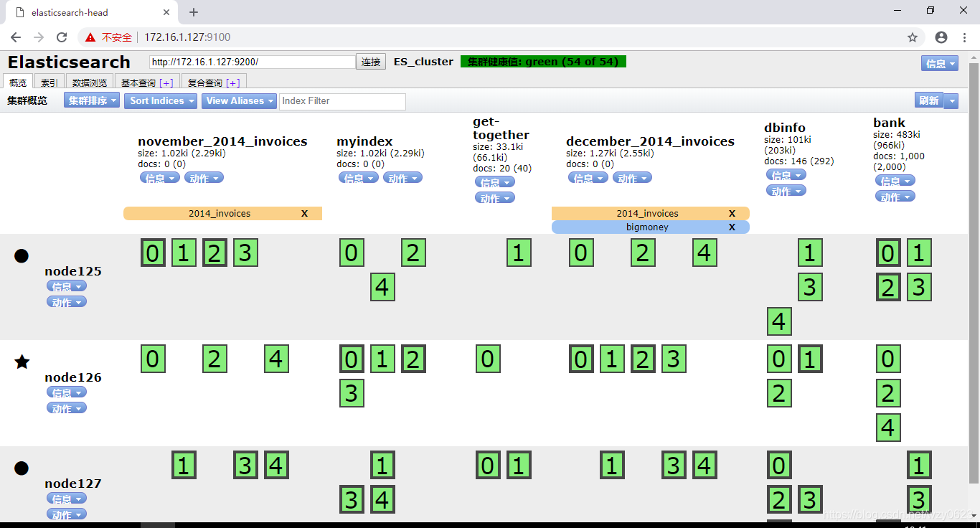Open 信息 dropdown for node125
The width and height of the screenshot is (980, 528).
(66, 286)
